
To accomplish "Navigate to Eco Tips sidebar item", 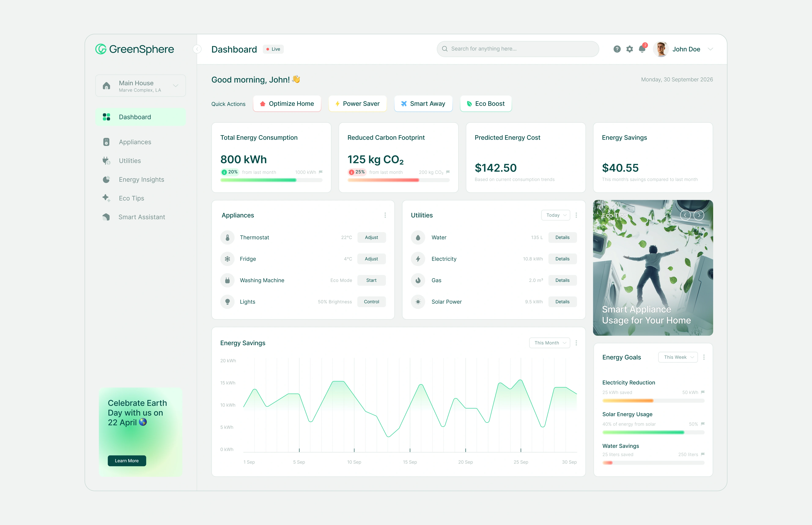I will click(131, 198).
